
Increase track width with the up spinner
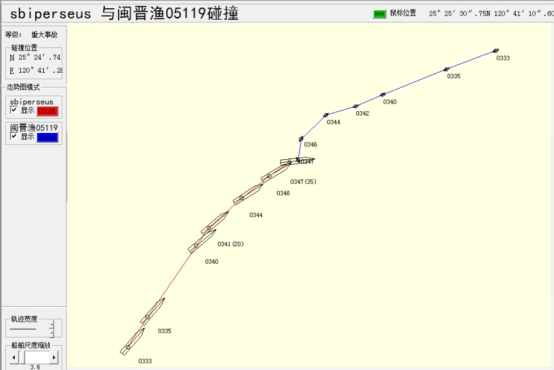(52, 324)
